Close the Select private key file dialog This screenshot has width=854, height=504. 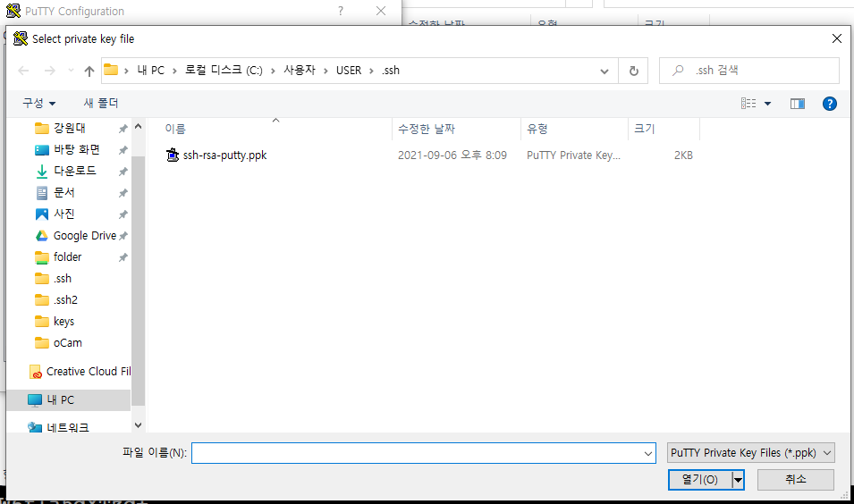pos(837,38)
